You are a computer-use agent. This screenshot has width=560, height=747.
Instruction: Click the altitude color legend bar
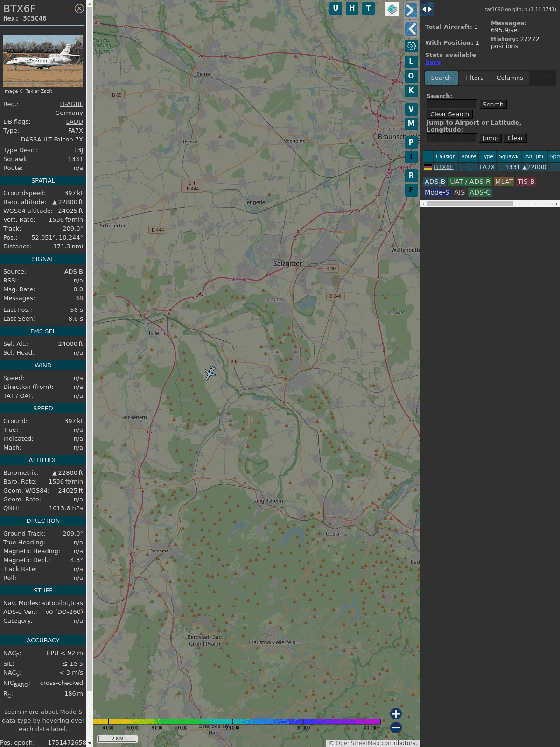(x=237, y=721)
